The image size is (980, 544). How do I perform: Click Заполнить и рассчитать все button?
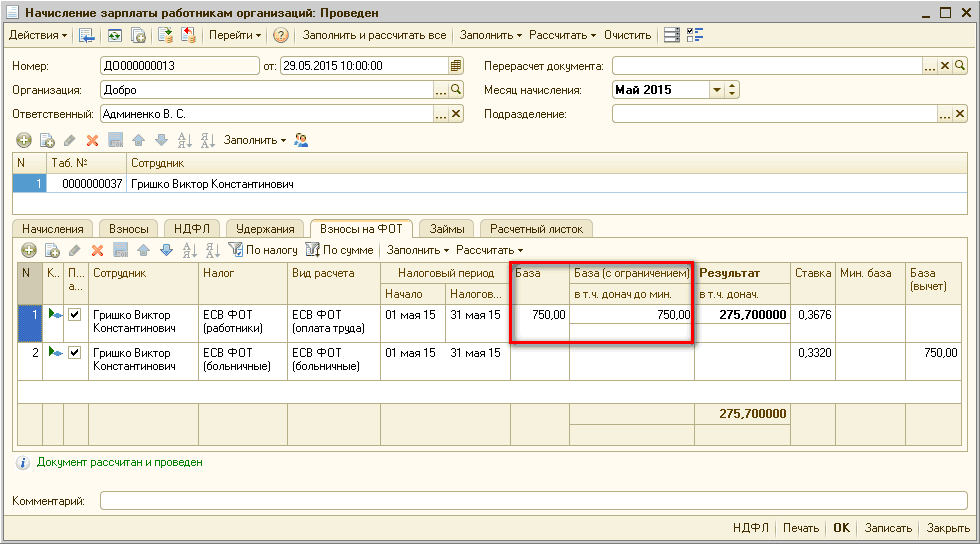click(374, 36)
